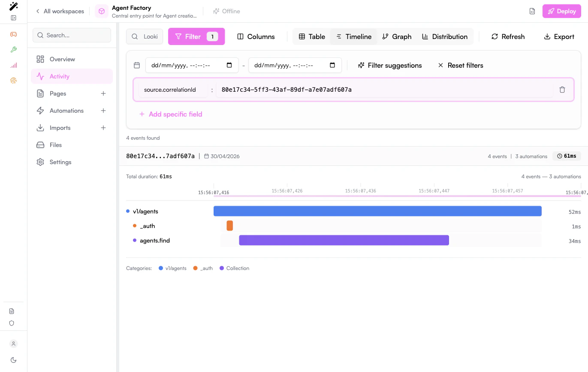The image size is (588, 372).
Task: Click the 80e17c34...7adf607a trace header
Action: coord(160,156)
